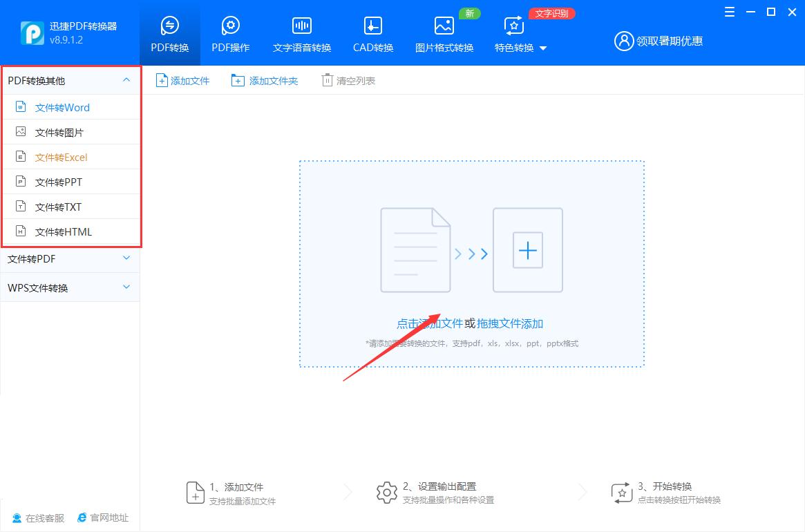Select the CAD转换 feature icon
805x532 pixels.
[x=372, y=32]
